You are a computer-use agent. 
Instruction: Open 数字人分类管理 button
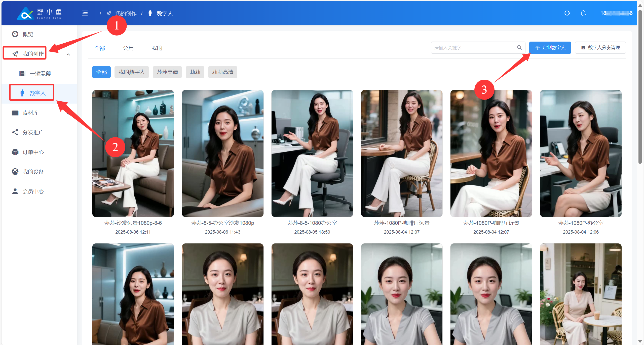(600, 47)
